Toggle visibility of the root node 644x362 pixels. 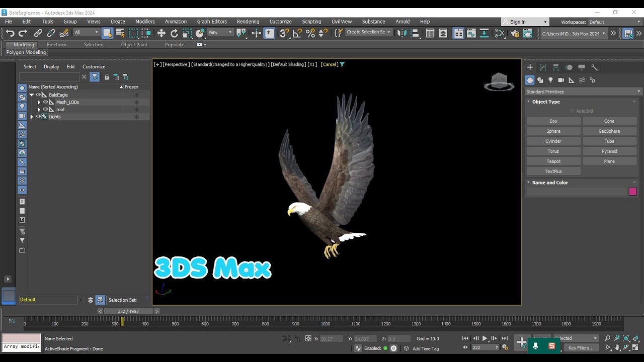pos(45,109)
